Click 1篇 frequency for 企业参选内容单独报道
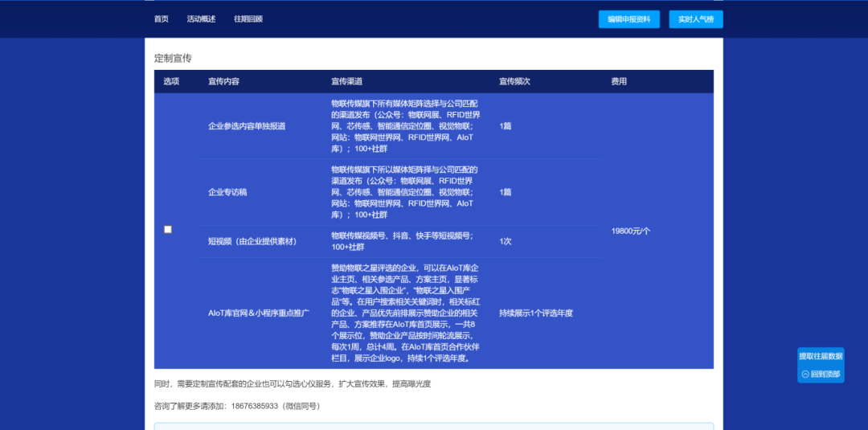Viewport: 868px width, 430px height. (506, 126)
